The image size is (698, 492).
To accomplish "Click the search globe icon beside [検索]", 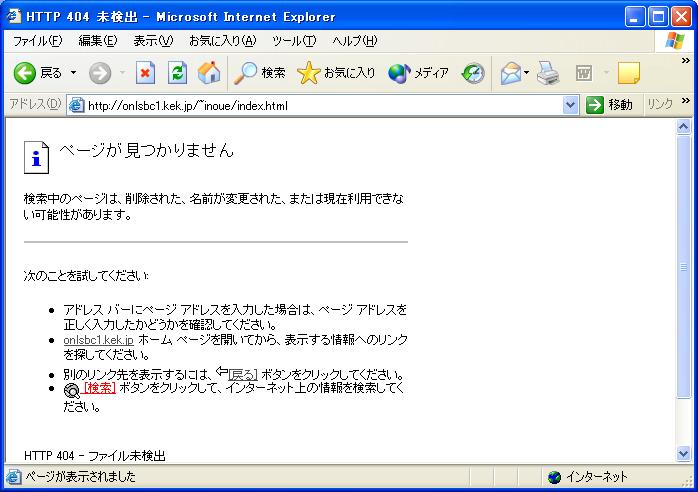I will click(x=71, y=390).
